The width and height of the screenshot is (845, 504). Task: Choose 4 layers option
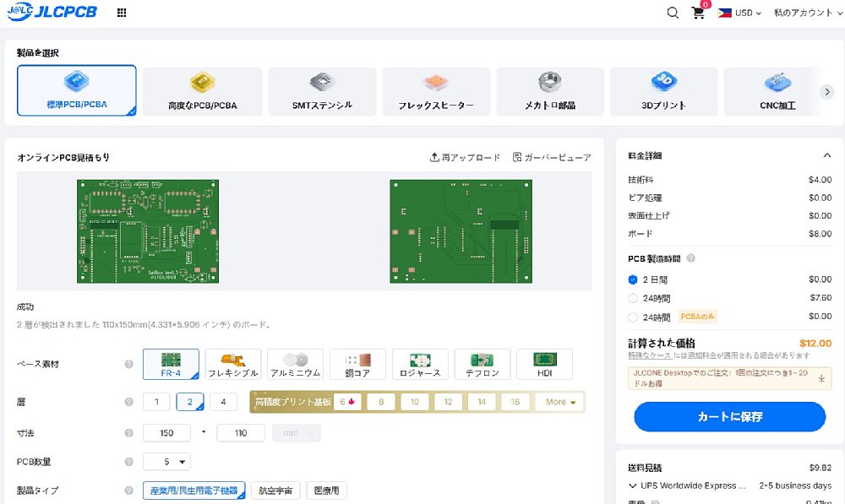click(223, 402)
